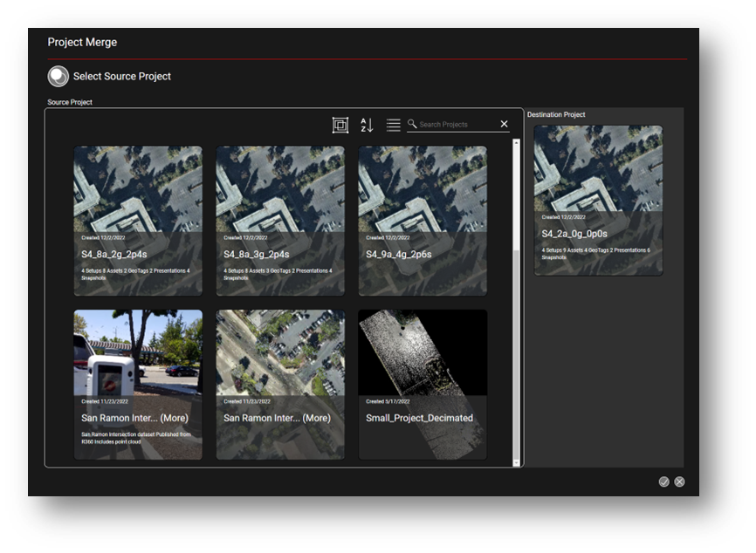Switch to list view using lines icon
756x553 pixels.
pos(394,125)
